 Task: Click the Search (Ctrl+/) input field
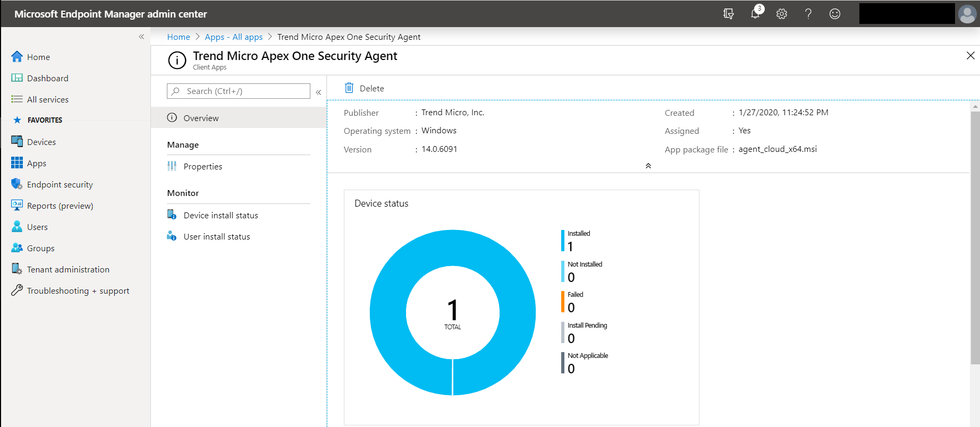pyautogui.click(x=239, y=91)
